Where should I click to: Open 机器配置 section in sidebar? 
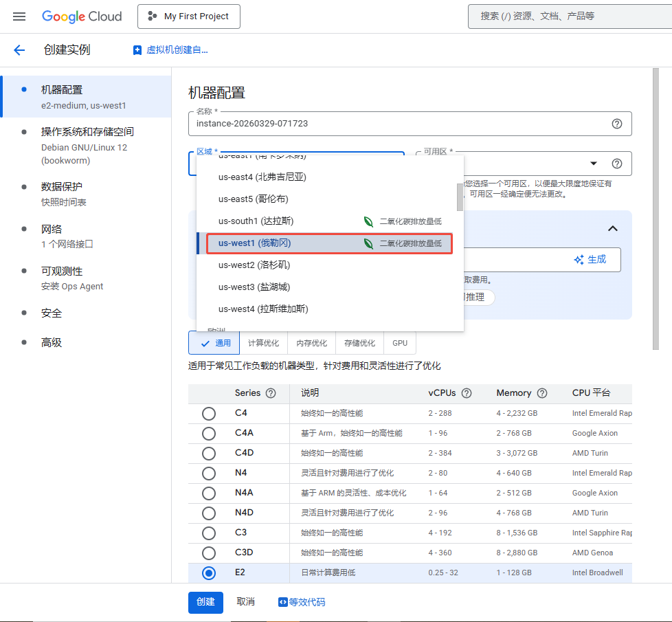pos(87,97)
